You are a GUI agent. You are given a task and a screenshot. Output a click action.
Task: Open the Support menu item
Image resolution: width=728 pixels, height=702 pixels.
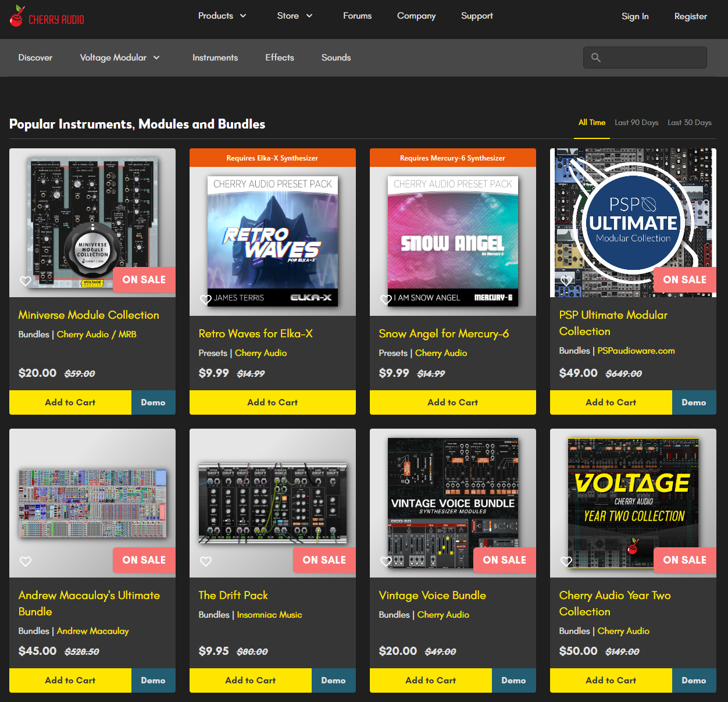tap(477, 16)
